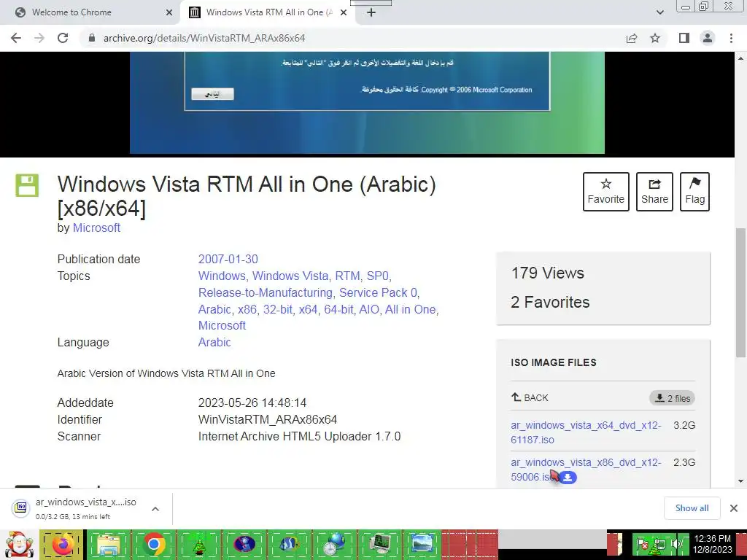Open a new browser tab
The width and height of the screenshot is (747, 560).
(371, 12)
